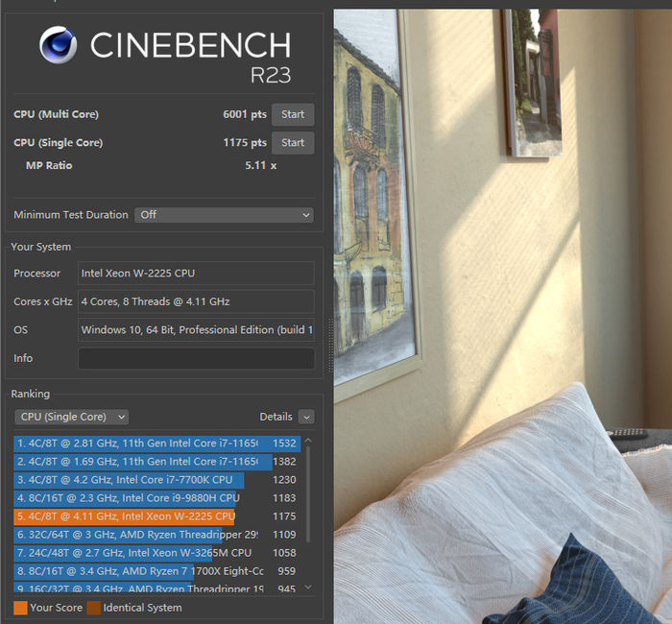Viewport: 672px width, 624px height.
Task: Click the score 1532 in ranking list
Action: coord(284,444)
